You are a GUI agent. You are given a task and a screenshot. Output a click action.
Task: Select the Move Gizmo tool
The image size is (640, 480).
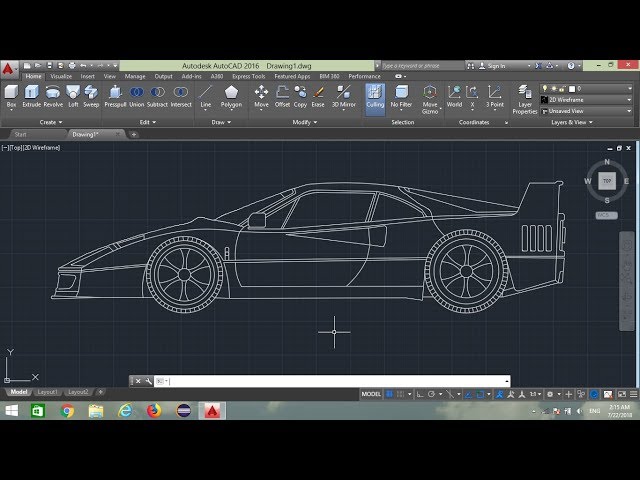tap(430, 99)
